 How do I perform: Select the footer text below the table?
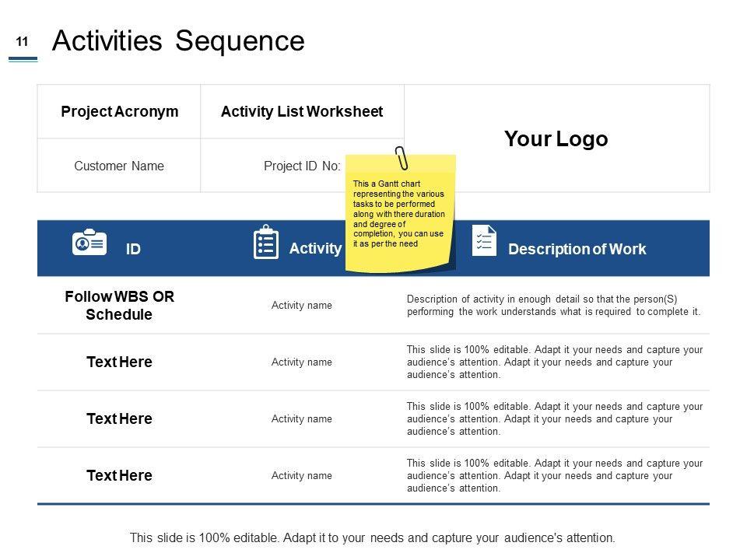(372, 537)
